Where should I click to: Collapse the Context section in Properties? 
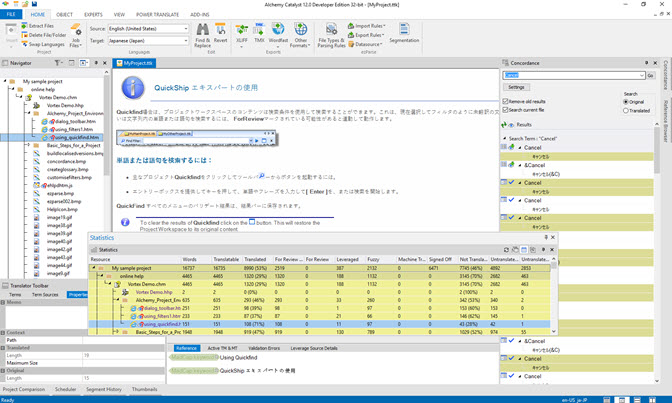pyautogui.click(x=3, y=333)
